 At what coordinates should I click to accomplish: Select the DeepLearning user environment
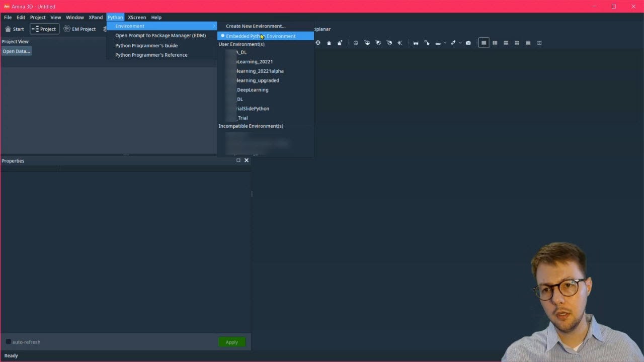pos(266,90)
